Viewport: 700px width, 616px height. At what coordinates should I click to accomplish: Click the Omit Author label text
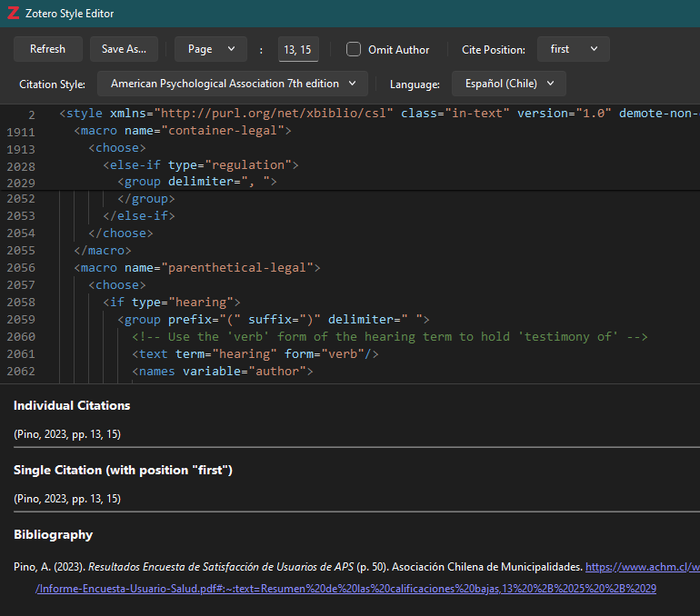coord(399,49)
